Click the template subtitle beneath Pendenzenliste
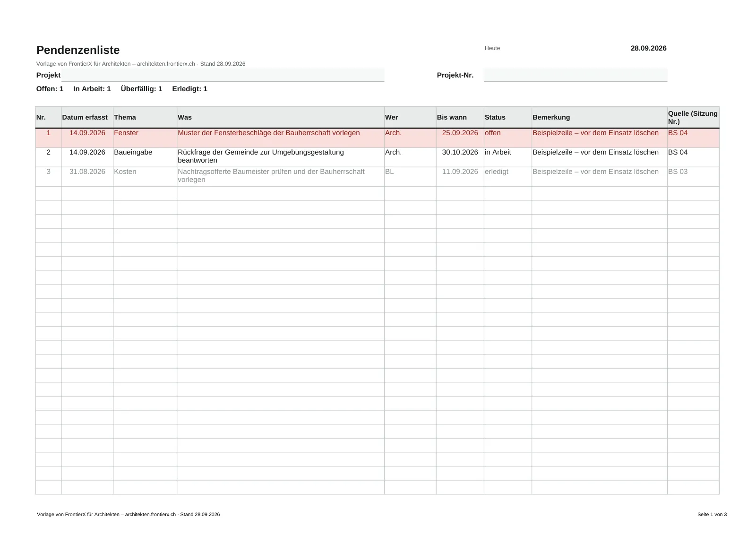Image resolution: width=756 pixels, height=535 pixels. coord(141,64)
